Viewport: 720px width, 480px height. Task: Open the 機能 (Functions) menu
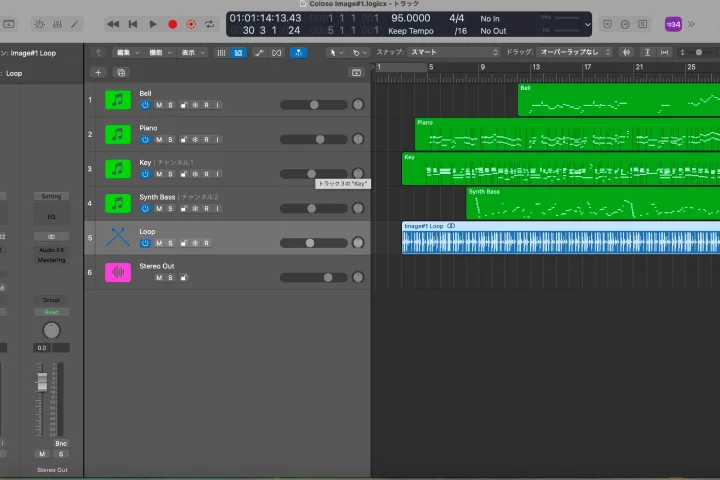tap(160, 53)
